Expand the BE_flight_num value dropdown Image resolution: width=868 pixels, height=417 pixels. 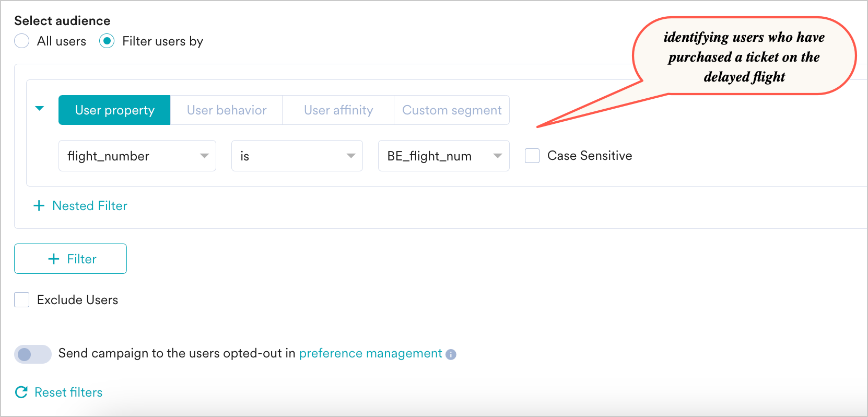point(444,156)
